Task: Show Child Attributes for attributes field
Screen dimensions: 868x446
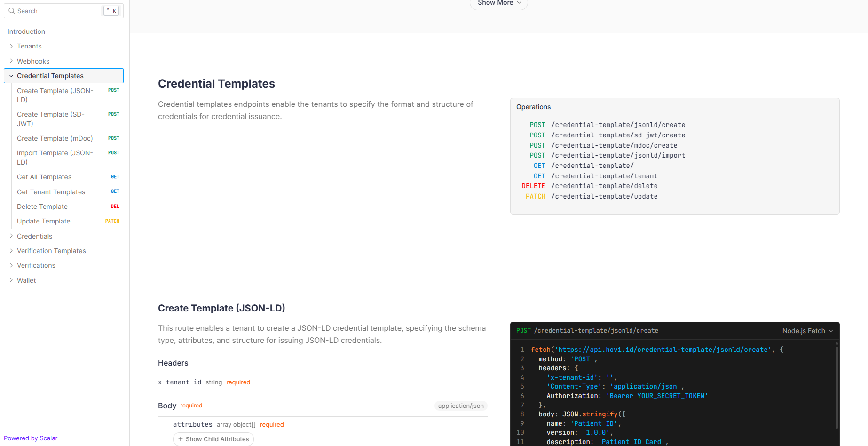Action: [213, 439]
